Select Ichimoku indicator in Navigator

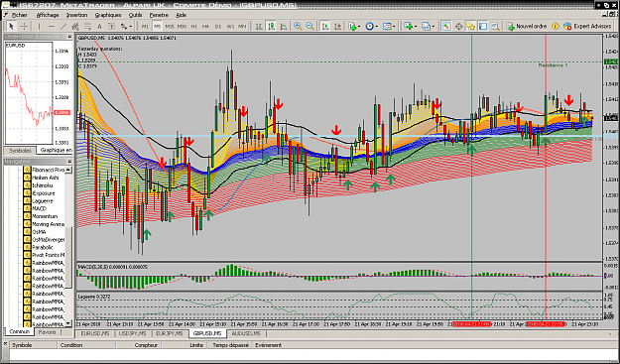click(x=43, y=185)
